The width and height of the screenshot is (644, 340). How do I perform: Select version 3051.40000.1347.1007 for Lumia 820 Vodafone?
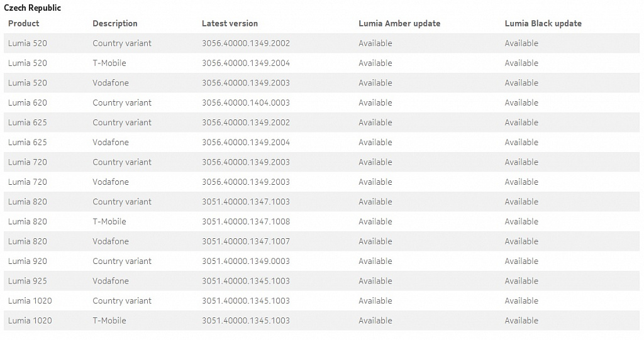246,241
